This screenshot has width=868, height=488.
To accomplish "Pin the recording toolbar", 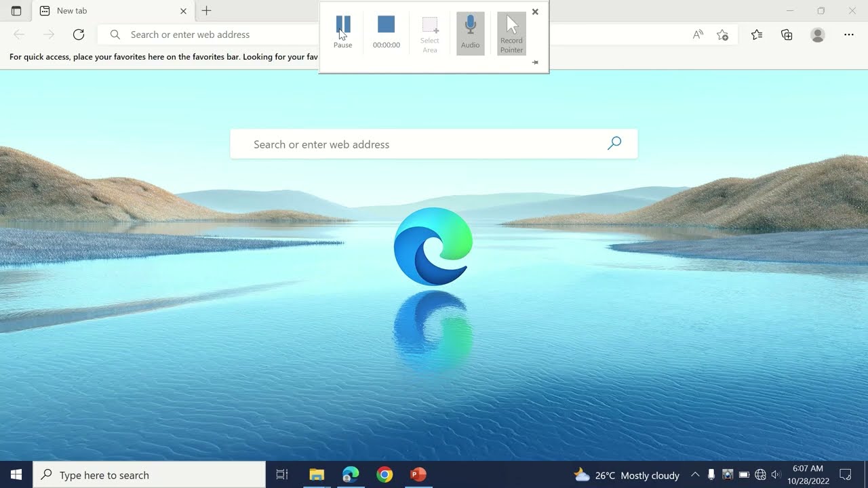I will [535, 62].
